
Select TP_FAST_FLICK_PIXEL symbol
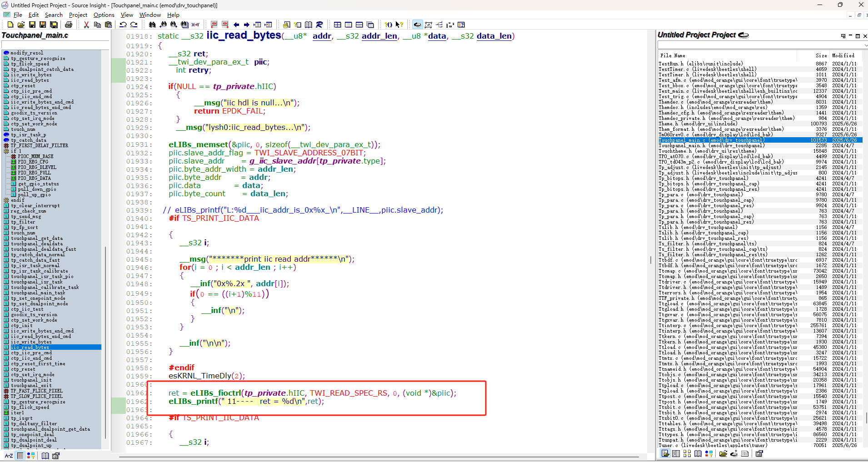(37, 391)
